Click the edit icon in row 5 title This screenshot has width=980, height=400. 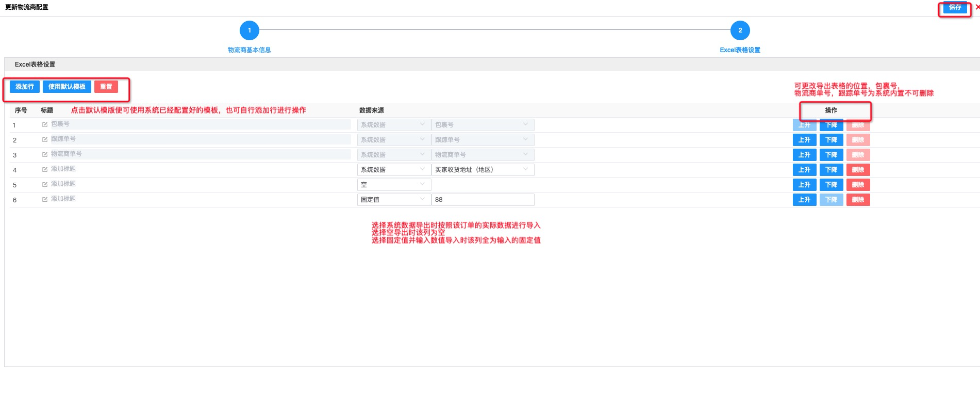point(45,184)
